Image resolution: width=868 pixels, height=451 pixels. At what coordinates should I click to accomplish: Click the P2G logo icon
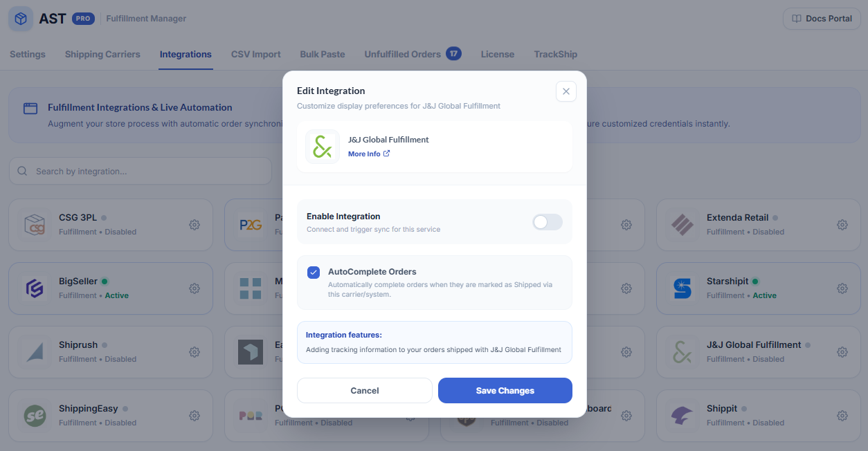tap(251, 225)
